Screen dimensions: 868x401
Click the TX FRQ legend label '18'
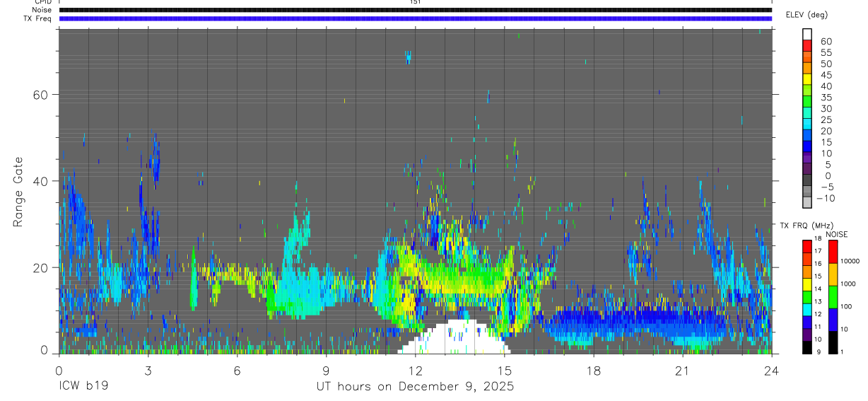[819, 239]
